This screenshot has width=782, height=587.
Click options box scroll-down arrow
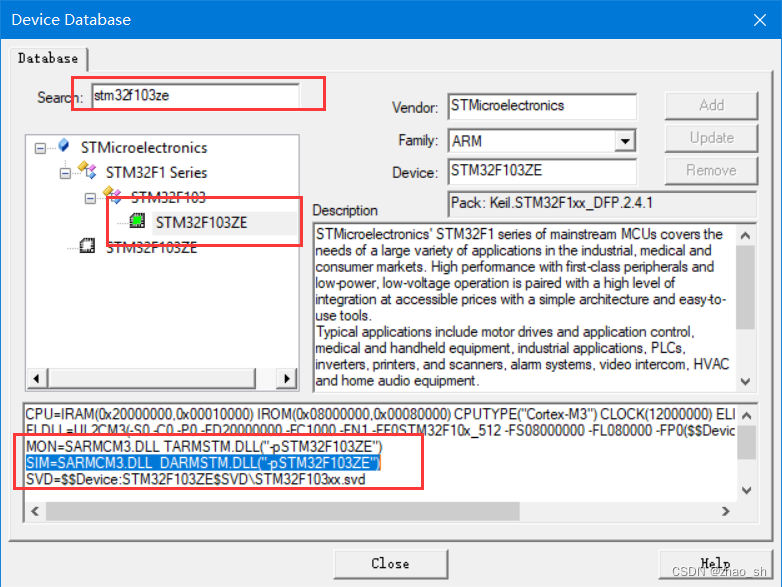(747, 491)
